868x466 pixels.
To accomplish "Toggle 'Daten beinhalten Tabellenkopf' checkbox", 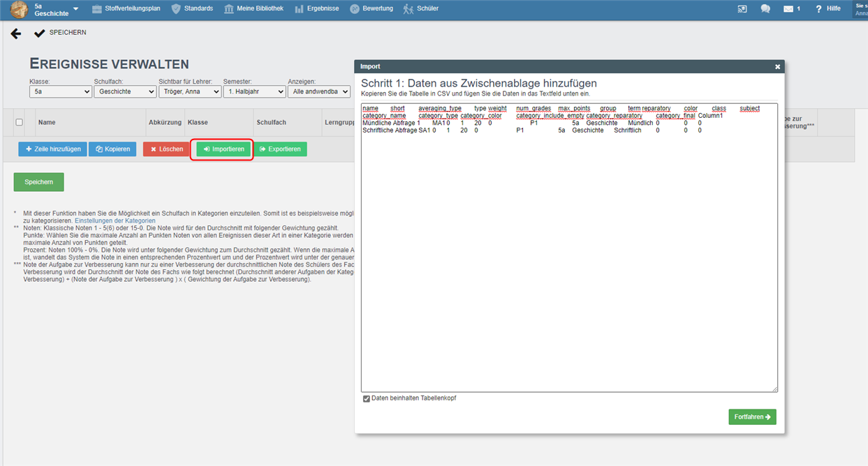I will pyautogui.click(x=367, y=398).
